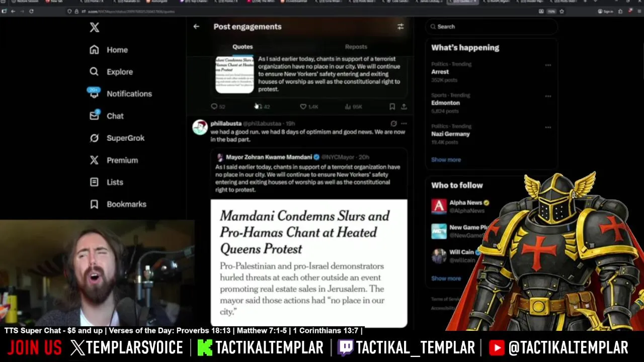Image resolution: width=644 pixels, height=362 pixels.
Task: Click browser back navigation button
Action: click(13, 11)
